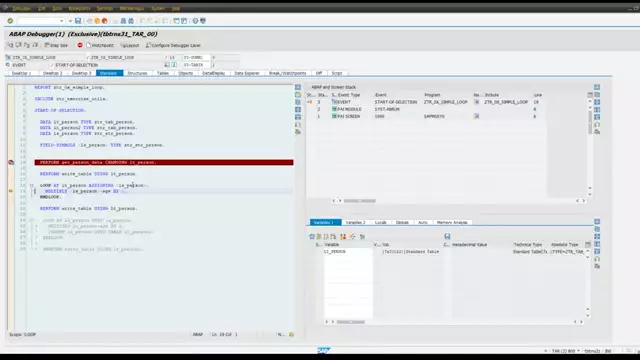This screenshot has height=360, width=640.
Task: Click the ENDLOOP. code line
Action: point(51,197)
